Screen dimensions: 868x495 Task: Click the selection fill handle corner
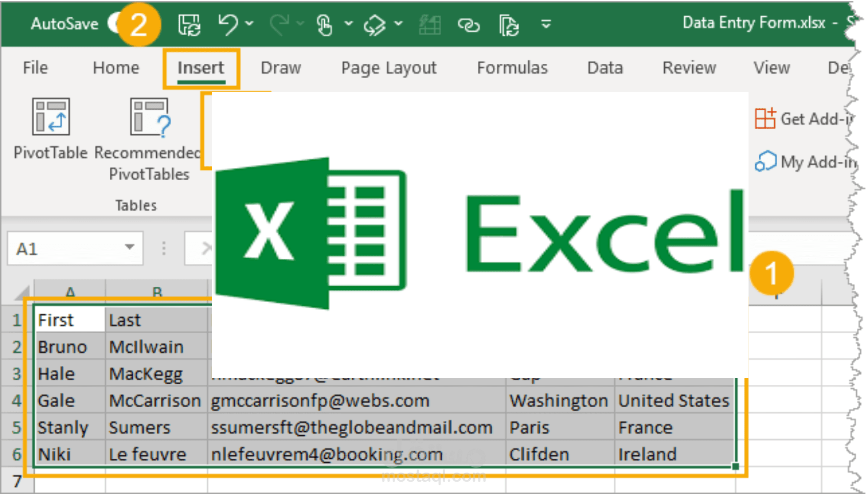[735, 466]
